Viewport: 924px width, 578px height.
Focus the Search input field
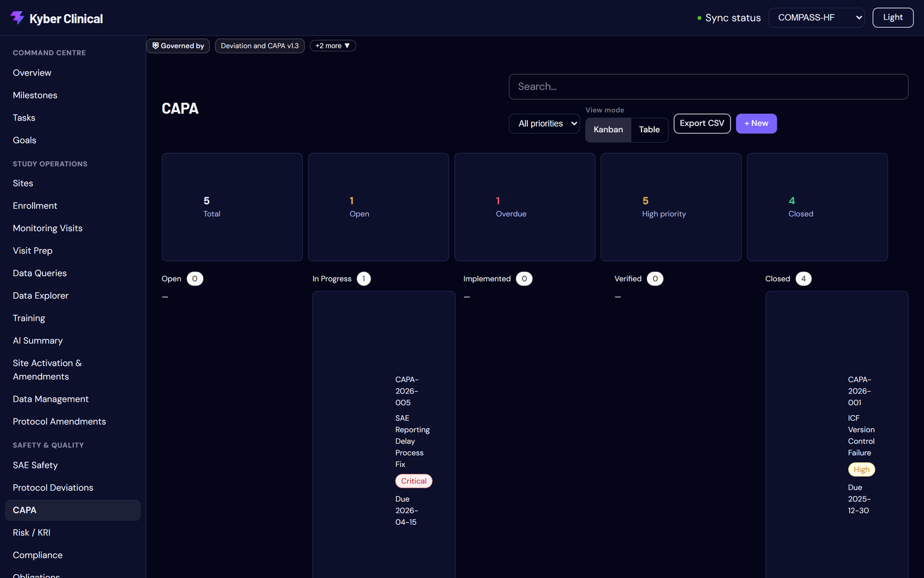pos(708,87)
